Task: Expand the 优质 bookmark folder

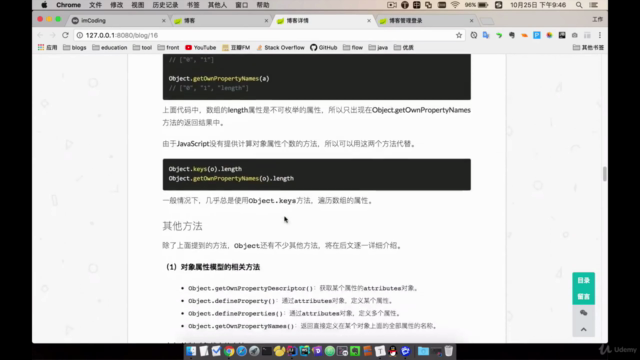Action: click(404, 47)
